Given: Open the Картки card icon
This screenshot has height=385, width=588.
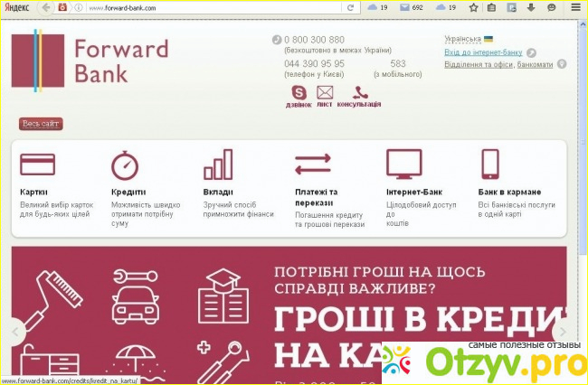Looking at the screenshot, I should (38, 165).
